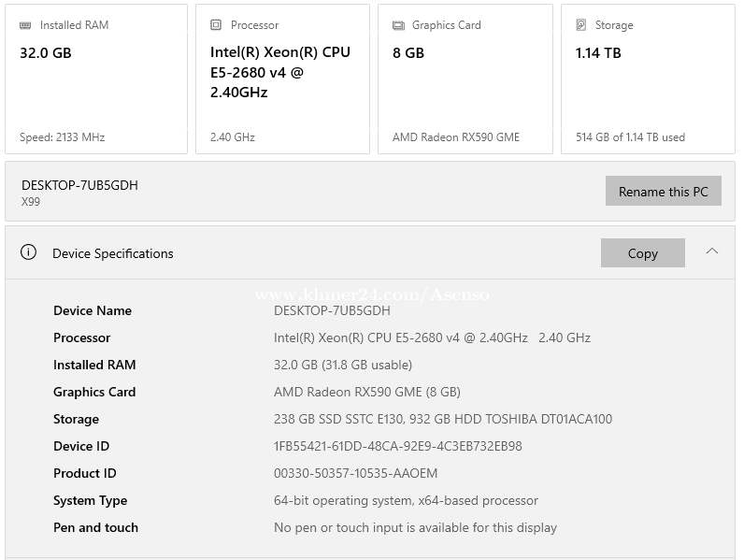Click the System Type value text
The width and height of the screenshot is (744, 560).
[x=406, y=500]
